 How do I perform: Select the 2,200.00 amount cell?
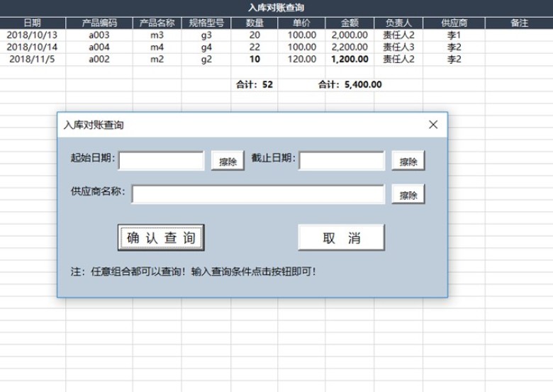pyautogui.click(x=350, y=47)
